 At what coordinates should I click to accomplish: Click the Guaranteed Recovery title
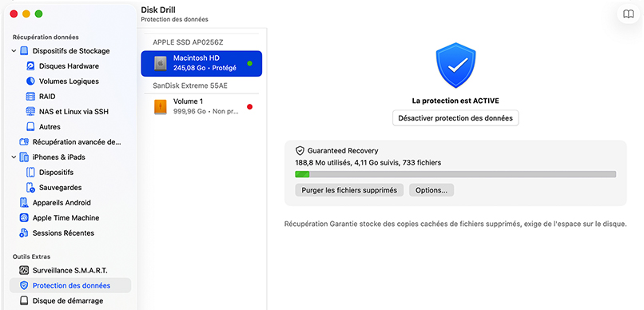[343, 151]
